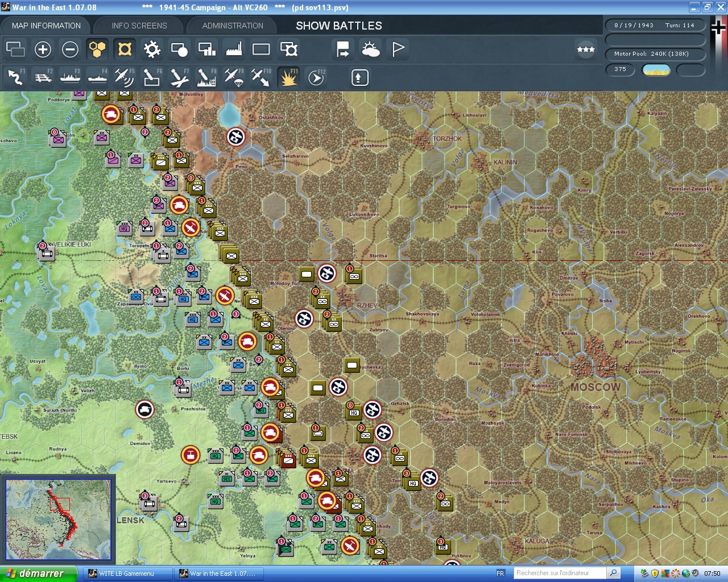Select the F9 air transport parachute mode
This screenshot has width=728, height=582.
234,77
